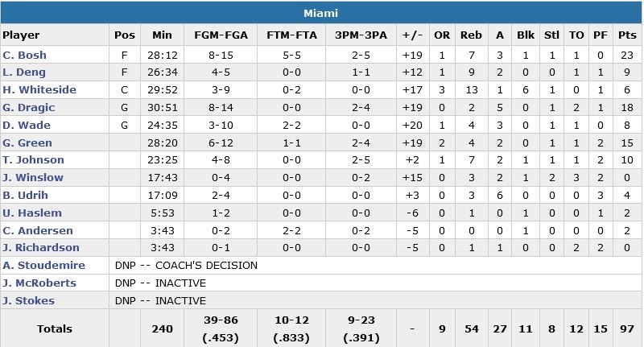644x347 pixels.
Task: Click U. Haslem player name
Action: [x=30, y=213]
